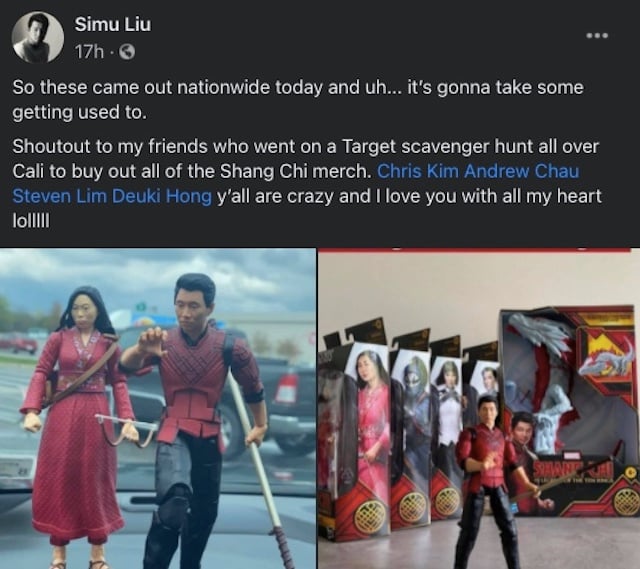
Task: Open the 17h post timestamp
Action: point(89,52)
